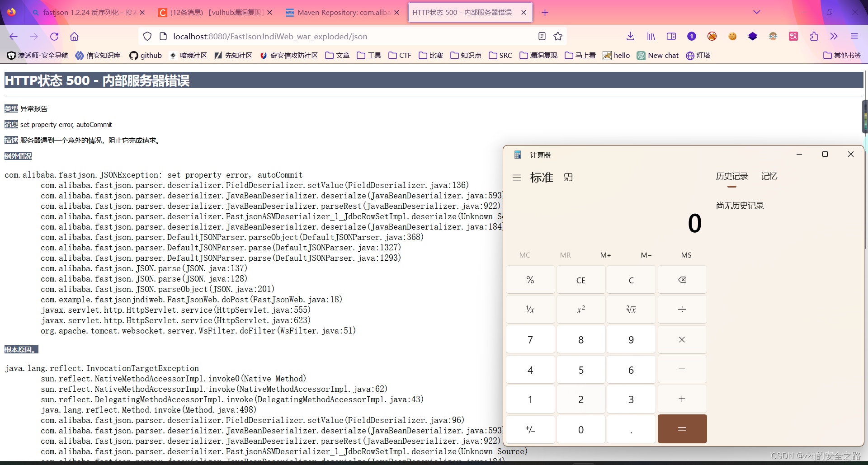Viewport: 868px width, 465px height.
Task: Open a new browser tab
Action: click(545, 13)
